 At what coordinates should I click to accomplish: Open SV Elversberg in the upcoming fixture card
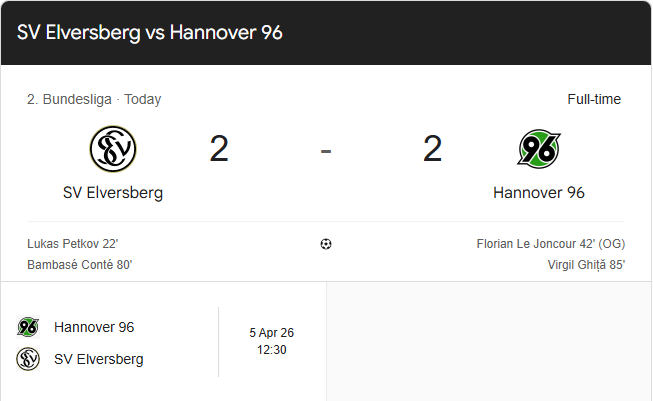tap(98, 359)
